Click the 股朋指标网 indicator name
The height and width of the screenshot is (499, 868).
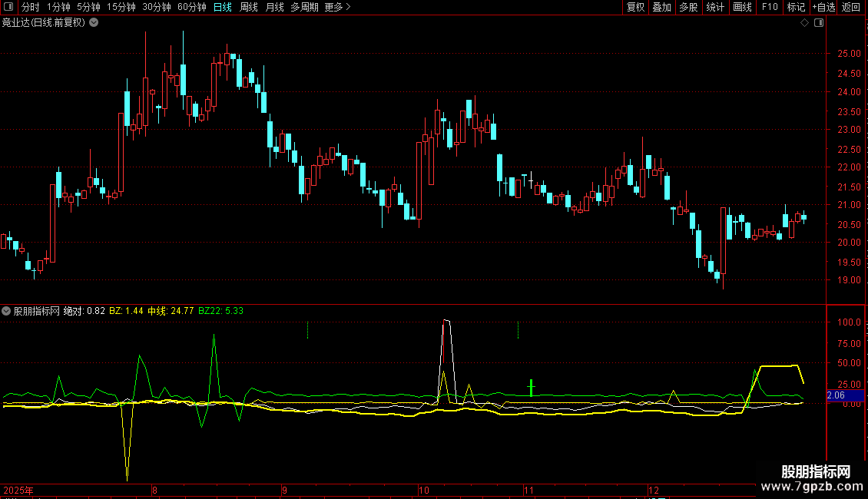point(37,311)
